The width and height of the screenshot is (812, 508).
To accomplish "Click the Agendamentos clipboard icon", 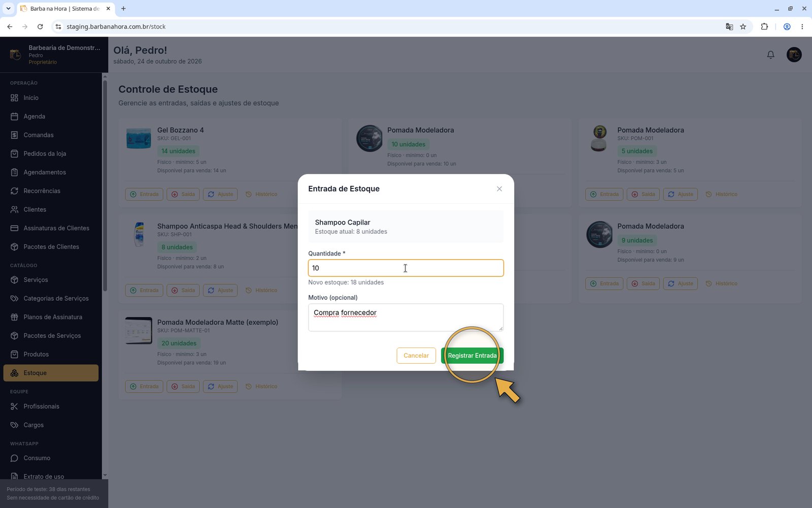I will point(14,172).
